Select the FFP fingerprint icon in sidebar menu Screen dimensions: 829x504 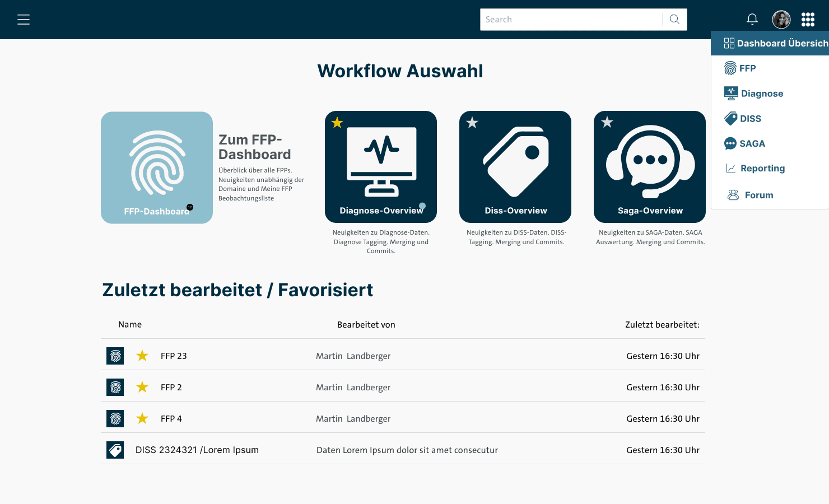coord(731,68)
